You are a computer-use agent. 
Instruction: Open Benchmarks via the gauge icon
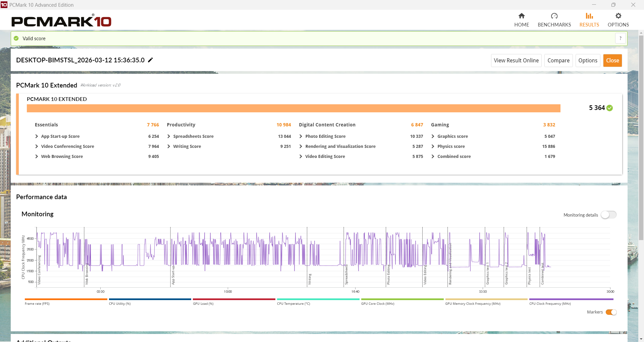[x=554, y=16]
